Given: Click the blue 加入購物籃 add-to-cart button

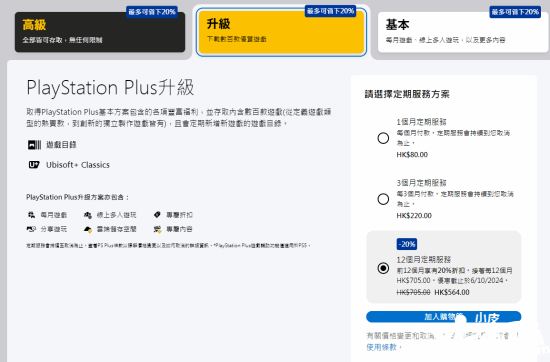Looking at the screenshot, I should point(443,317).
